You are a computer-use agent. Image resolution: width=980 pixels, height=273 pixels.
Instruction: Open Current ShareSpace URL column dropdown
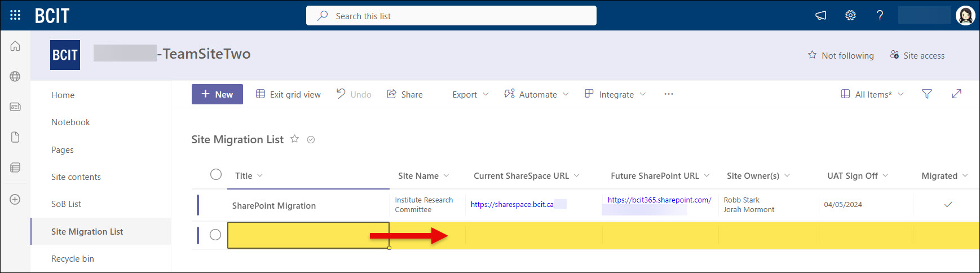[527, 175]
